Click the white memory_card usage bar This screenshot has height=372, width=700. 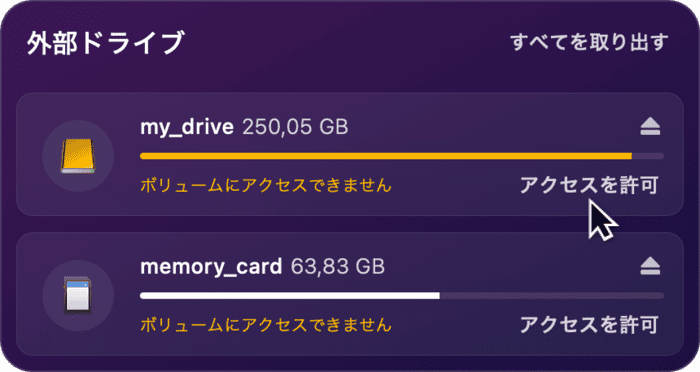[290, 296]
